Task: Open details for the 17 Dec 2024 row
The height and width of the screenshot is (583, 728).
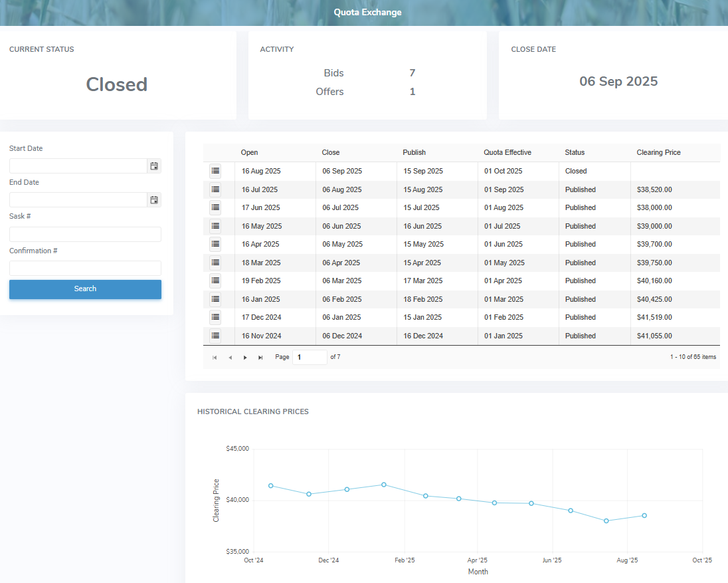Action: coord(215,317)
